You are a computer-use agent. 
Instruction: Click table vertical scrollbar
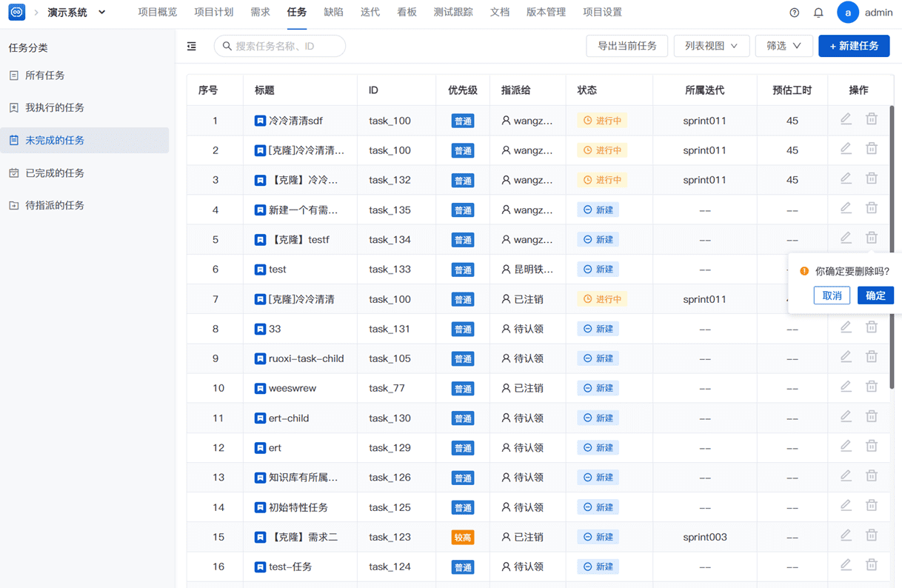[892, 248]
